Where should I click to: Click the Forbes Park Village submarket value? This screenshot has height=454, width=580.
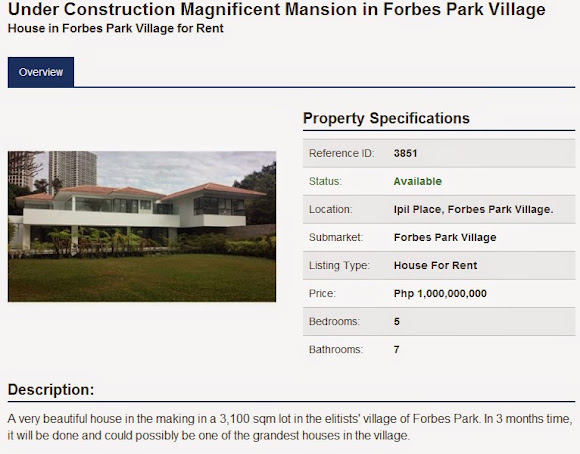click(445, 238)
